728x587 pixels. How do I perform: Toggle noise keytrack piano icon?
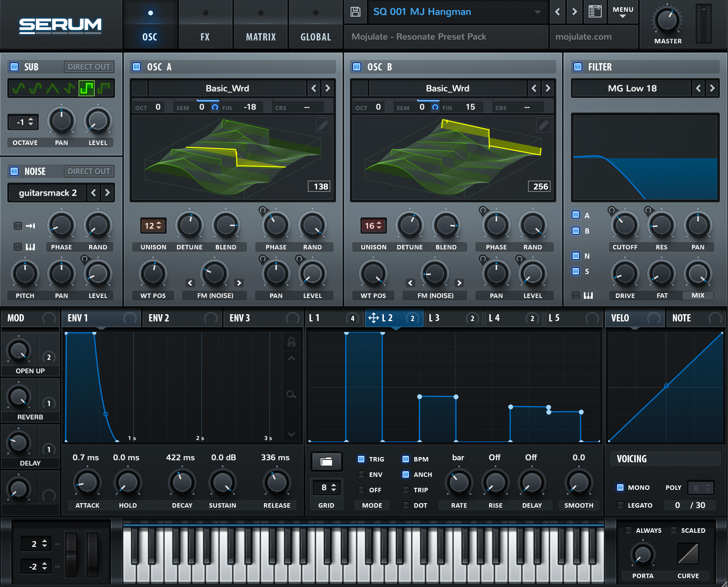click(30, 247)
